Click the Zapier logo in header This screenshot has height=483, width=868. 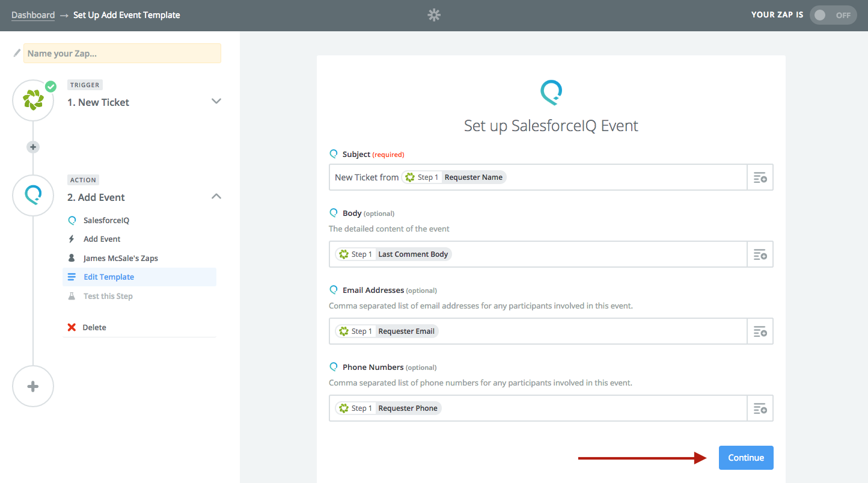(x=434, y=15)
